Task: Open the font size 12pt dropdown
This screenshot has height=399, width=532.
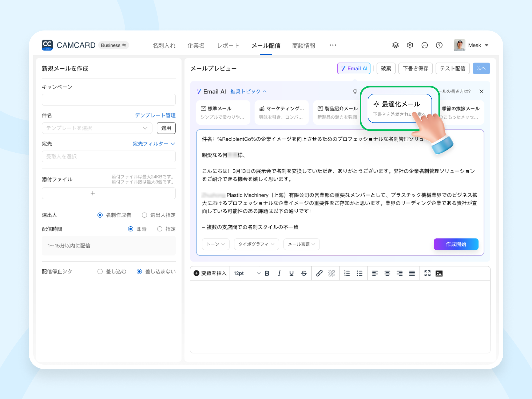Action: point(247,273)
